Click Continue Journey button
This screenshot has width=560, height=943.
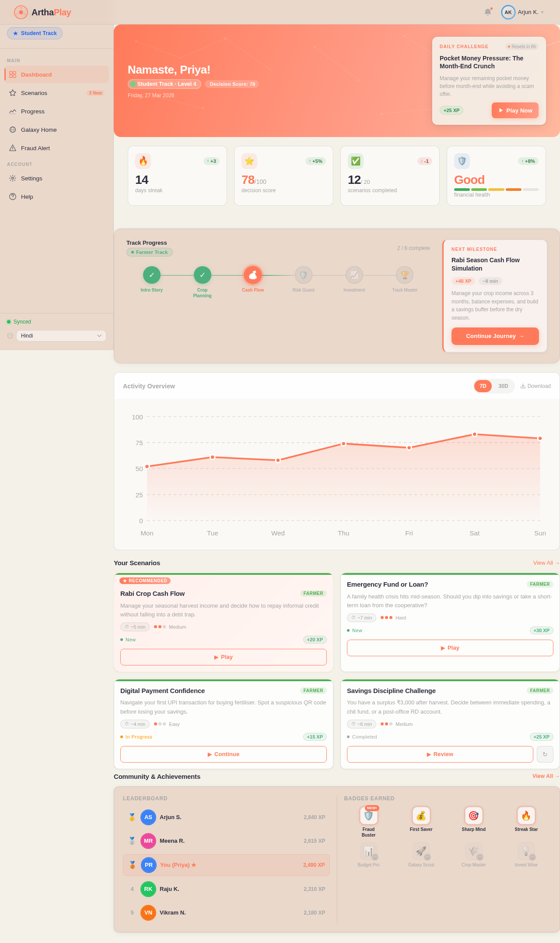pos(495,336)
